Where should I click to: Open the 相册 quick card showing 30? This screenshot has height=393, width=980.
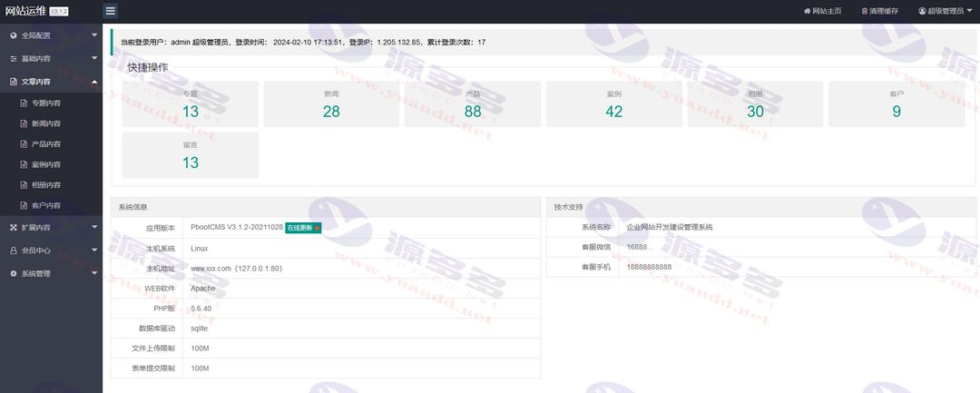(x=755, y=103)
